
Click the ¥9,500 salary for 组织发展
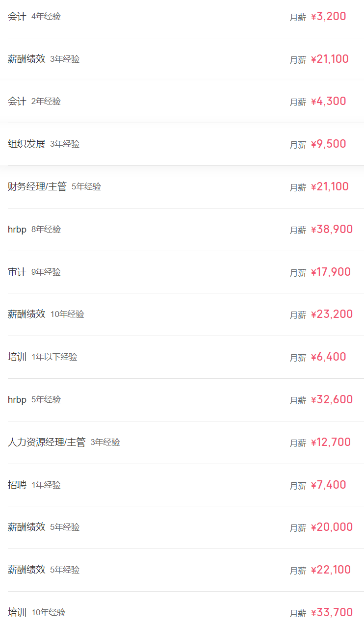click(328, 144)
